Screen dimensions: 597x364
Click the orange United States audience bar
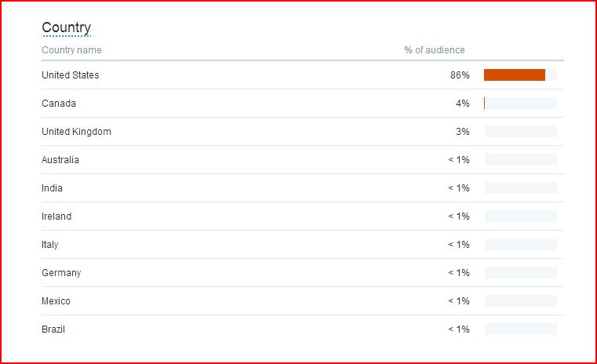(515, 75)
